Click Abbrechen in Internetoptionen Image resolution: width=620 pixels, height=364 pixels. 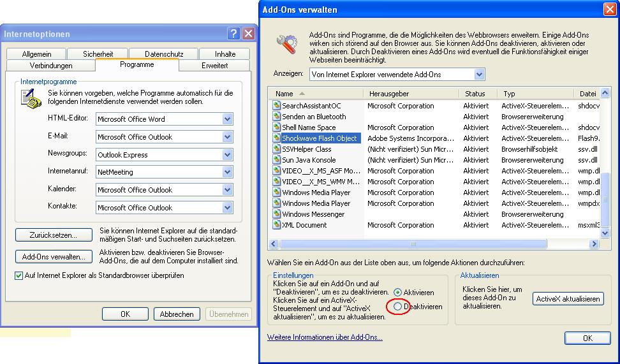coord(177,314)
